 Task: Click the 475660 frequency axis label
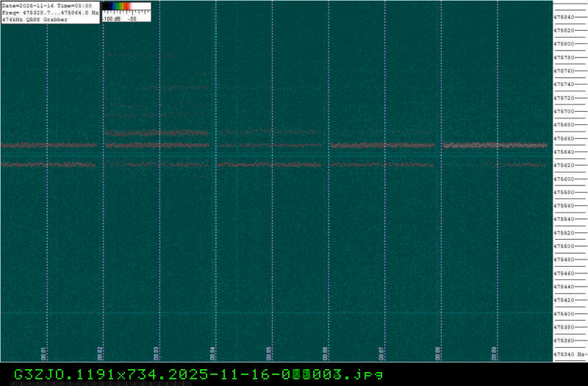(564, 138)
